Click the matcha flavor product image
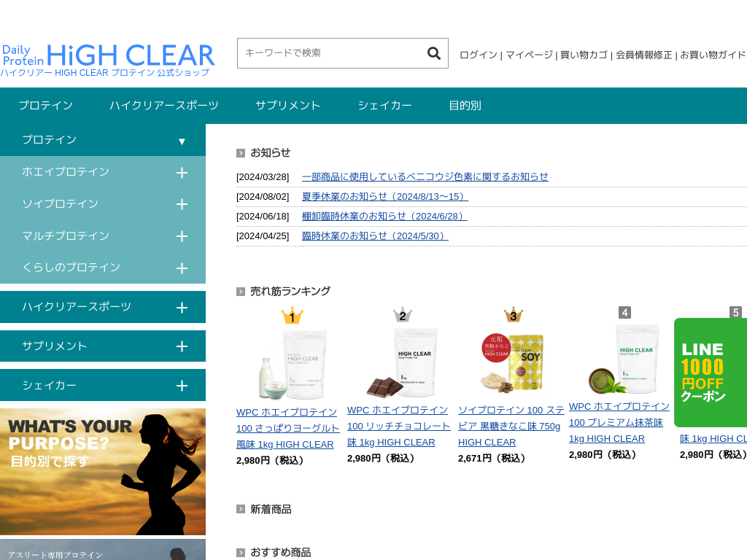This screenshot has width=747, height=560. 624,360
